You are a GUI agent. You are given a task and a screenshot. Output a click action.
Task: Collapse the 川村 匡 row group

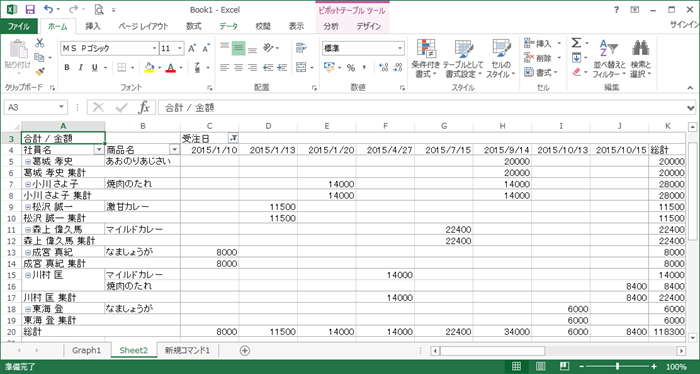click(28, 275)
